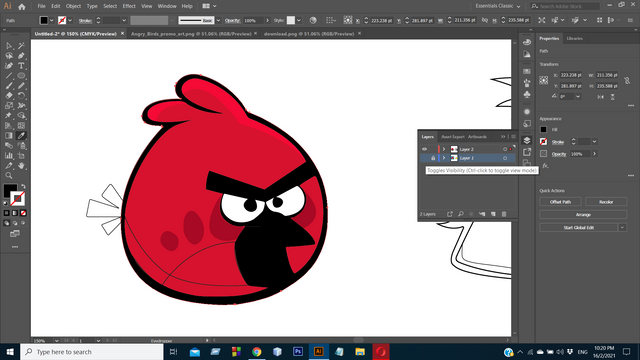Screen dimensions: 640x360
Task: Switch to Artboards panel tab
Action: point(477,137)
